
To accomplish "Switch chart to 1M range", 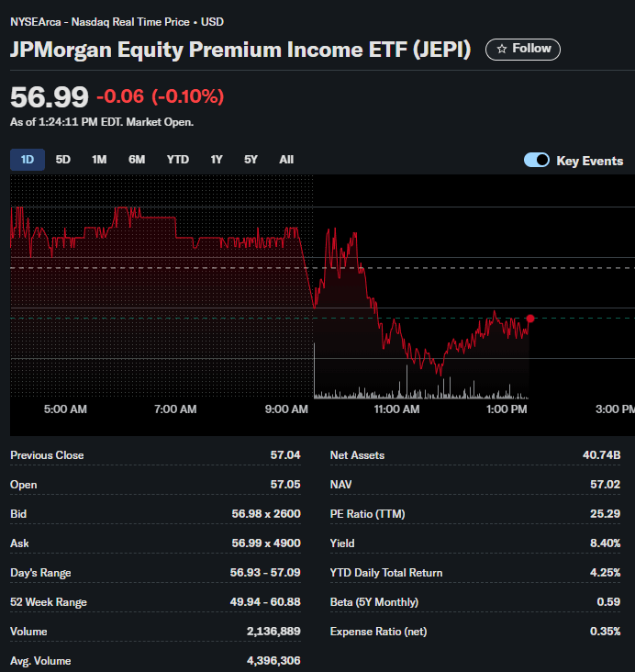I will coord(99,160).
